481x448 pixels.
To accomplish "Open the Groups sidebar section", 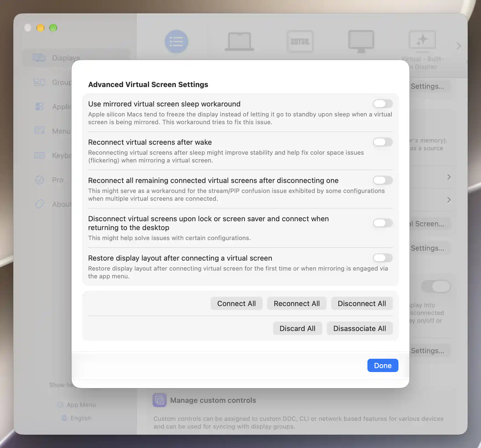I will (53, 82).
